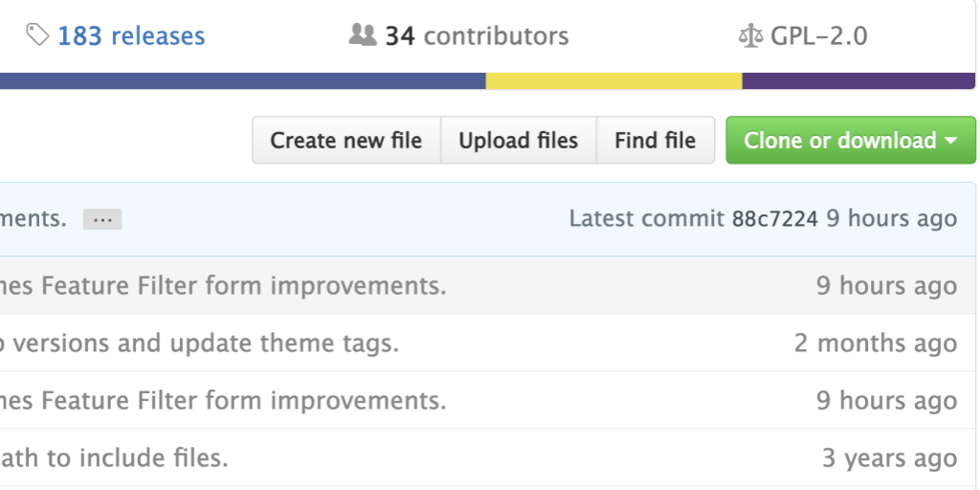Open the commit message left of the ellipsis
The image size is (980, 490).
tap(33, 219)
